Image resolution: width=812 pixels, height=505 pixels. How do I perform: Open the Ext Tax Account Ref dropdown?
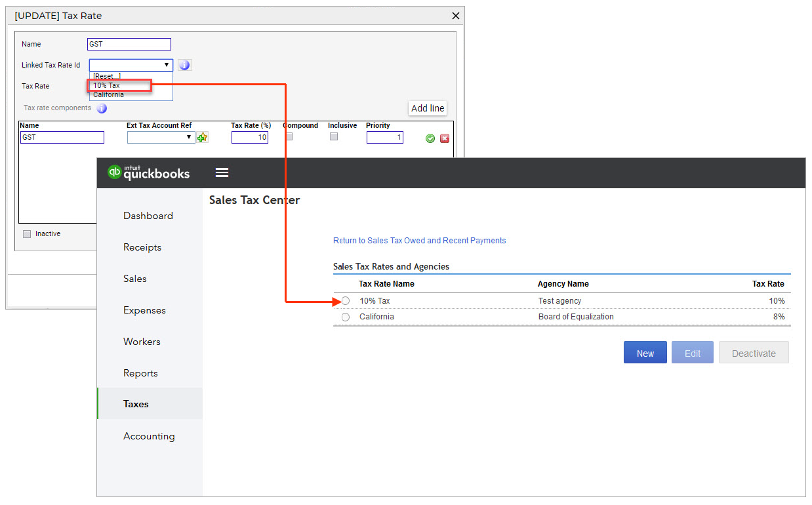[161, 137]
